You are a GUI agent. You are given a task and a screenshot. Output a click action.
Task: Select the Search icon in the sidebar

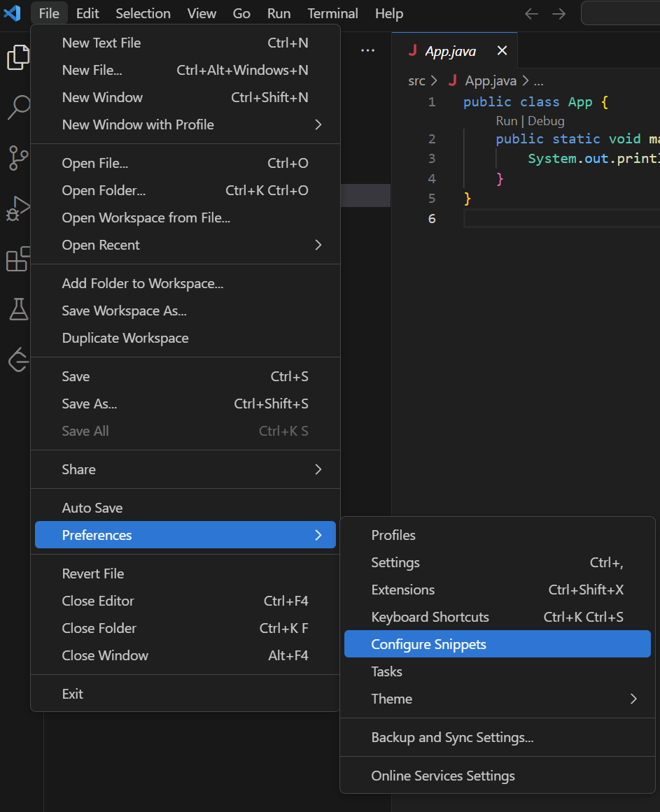coord(17,108)
